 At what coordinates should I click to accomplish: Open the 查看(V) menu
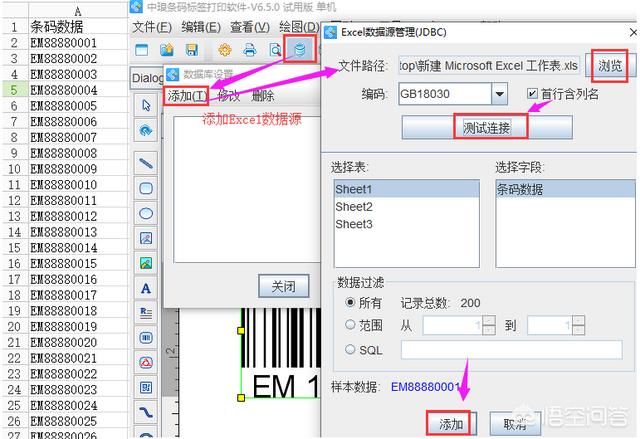[x=250, y=27]
